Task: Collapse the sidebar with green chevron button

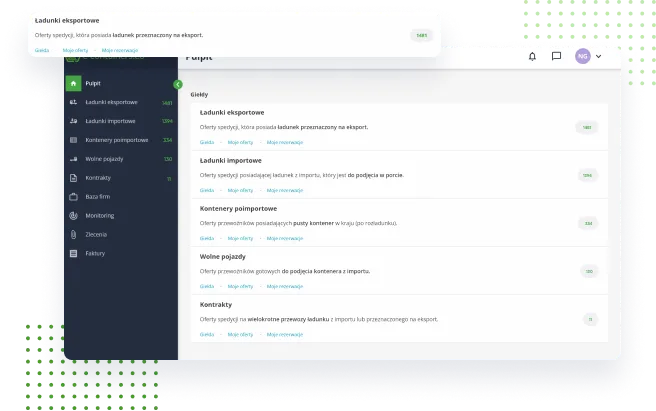Action: (x=178, y=84)
